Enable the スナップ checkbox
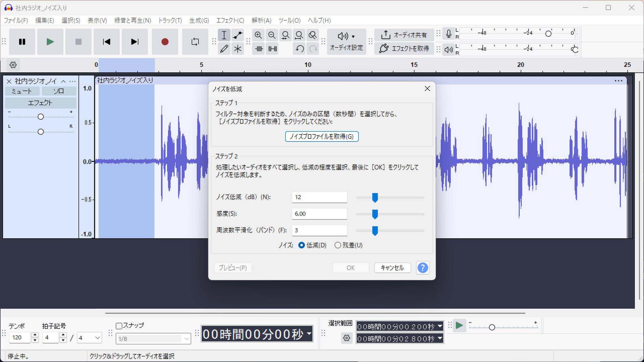Screen dimensions: 644x362 [119, 326]
